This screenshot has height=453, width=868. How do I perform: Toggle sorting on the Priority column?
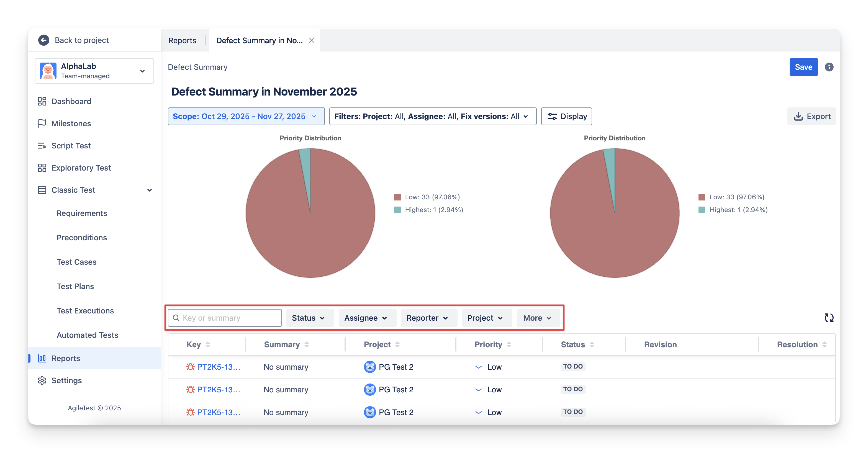(x=509, y=344)
